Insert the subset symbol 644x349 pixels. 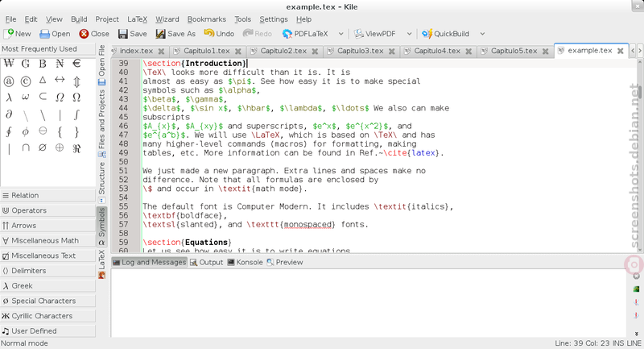43,97
